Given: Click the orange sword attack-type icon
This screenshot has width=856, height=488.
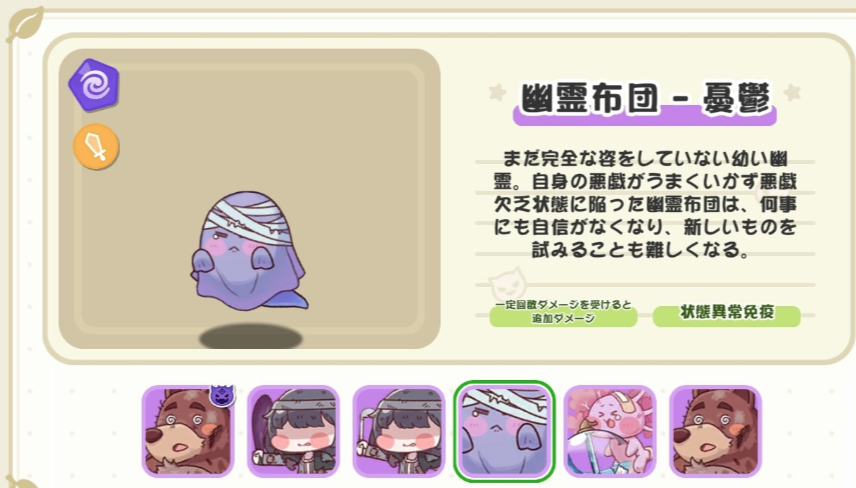Looking at the screenshot, I should point(96,147).
